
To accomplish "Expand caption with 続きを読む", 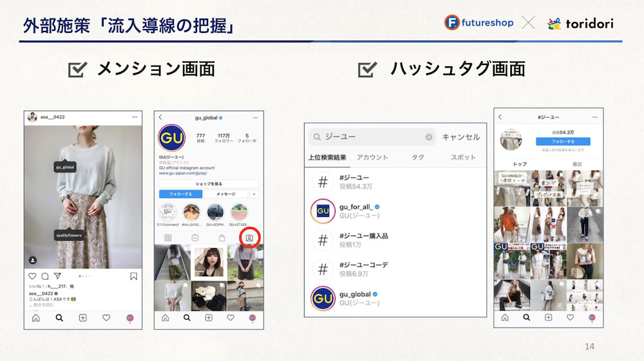I will pos(44,305).
